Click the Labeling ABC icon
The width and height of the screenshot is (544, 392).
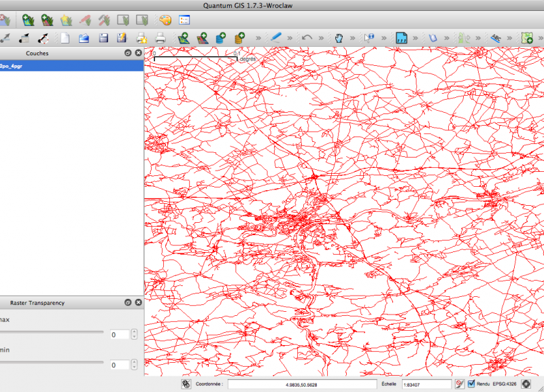click(496, 38)
